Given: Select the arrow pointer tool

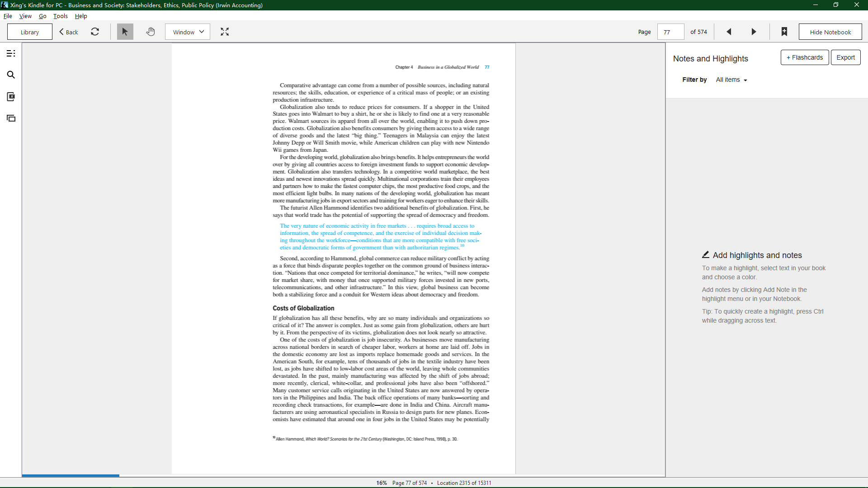Looking at the screenshot, I should tap(125, 32).
